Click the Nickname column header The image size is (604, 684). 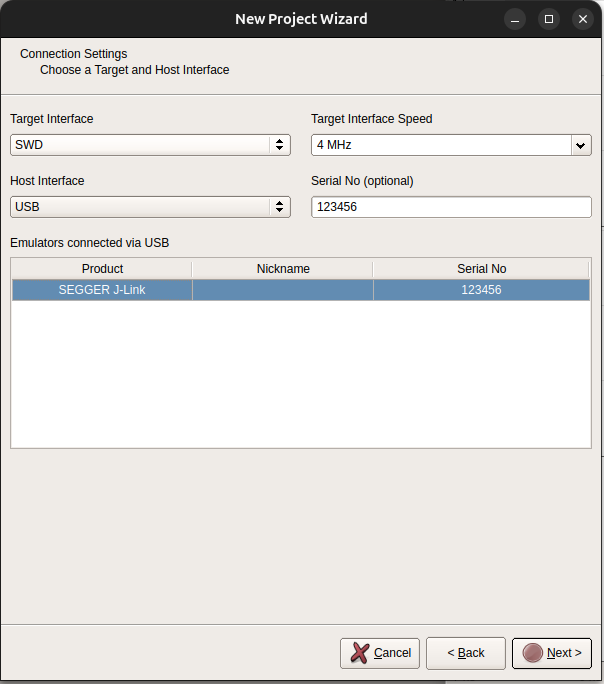tap(283, 269)
